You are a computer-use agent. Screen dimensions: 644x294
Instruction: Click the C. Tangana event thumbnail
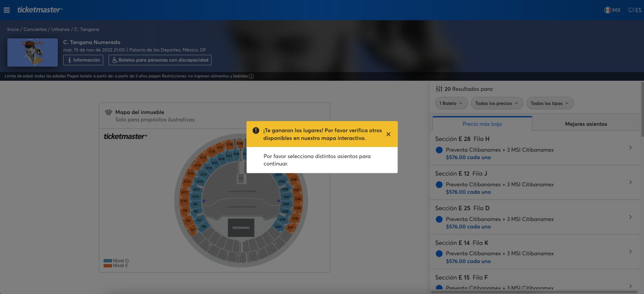pyautogui.click(x=33, y=52)
